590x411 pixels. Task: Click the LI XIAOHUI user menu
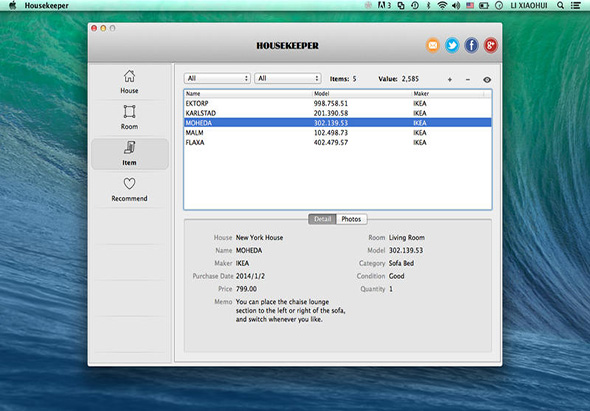(529, 5)
